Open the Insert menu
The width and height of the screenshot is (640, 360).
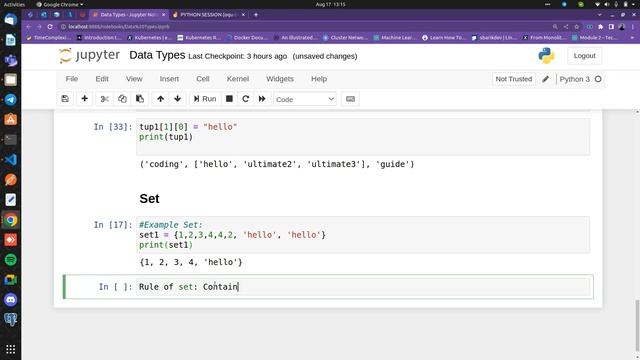pyautogui.click(x=169, y=79)
